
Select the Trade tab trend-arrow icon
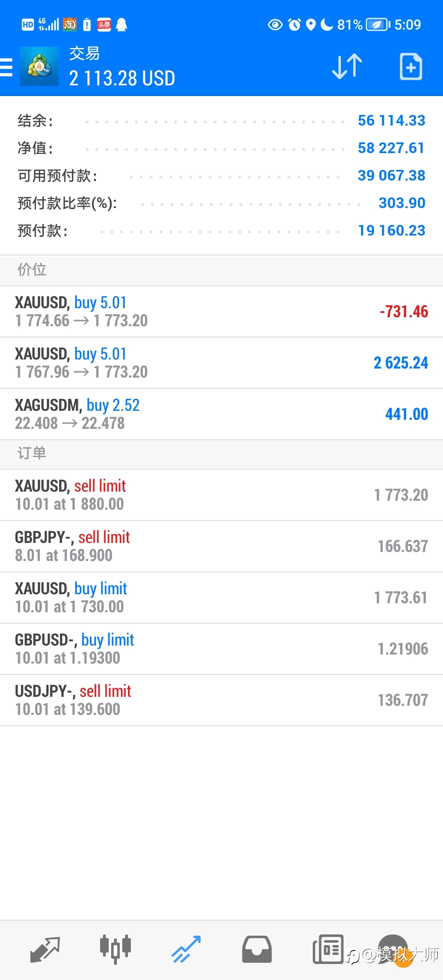pyautogui.click(x=186, y=950)
